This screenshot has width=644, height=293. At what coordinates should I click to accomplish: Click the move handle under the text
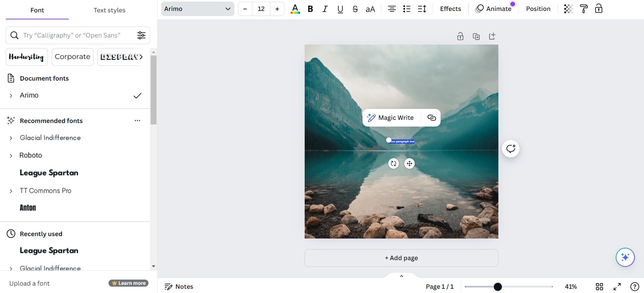tap(409, 164)
